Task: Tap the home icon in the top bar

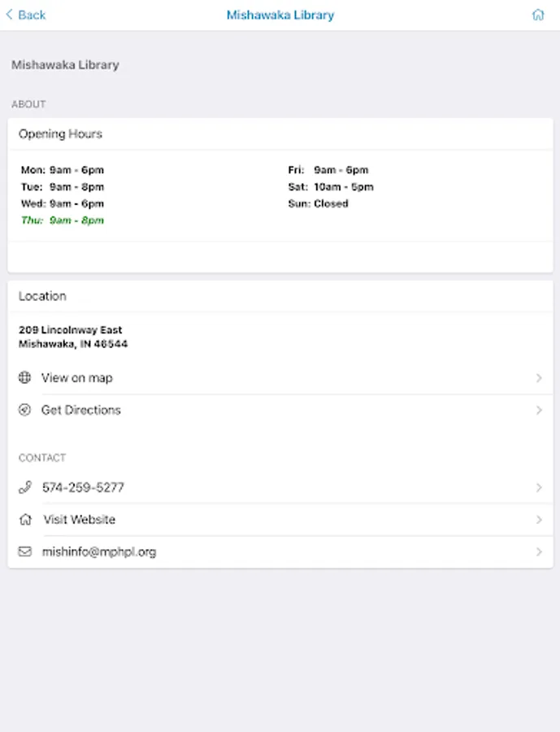Action: pyautogui.click(x=537, y=15)
